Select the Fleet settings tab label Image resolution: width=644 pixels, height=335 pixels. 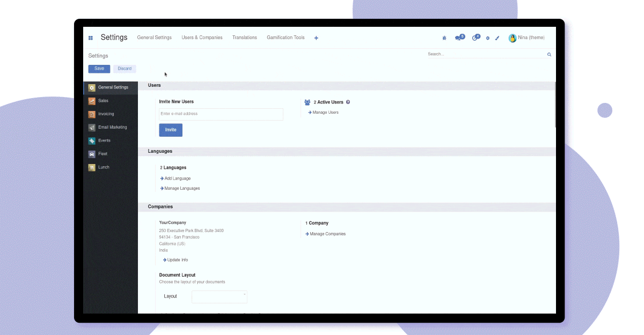point(103,154)
